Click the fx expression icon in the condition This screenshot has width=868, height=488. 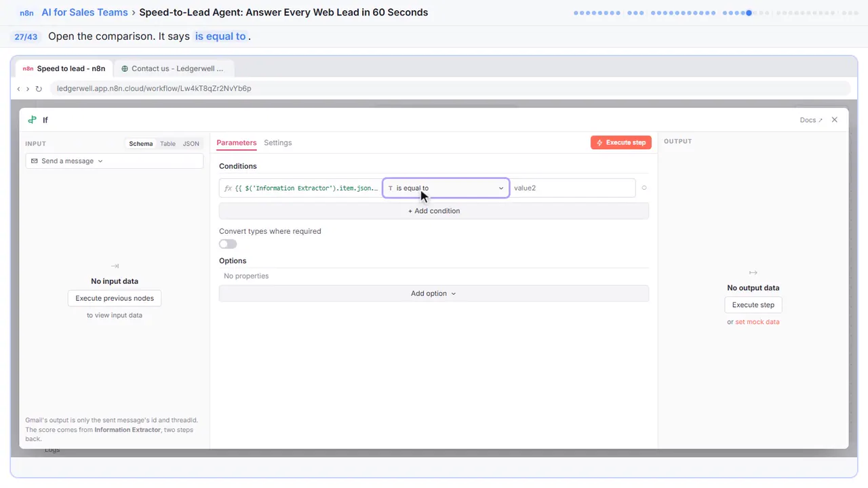coord(228,188)
